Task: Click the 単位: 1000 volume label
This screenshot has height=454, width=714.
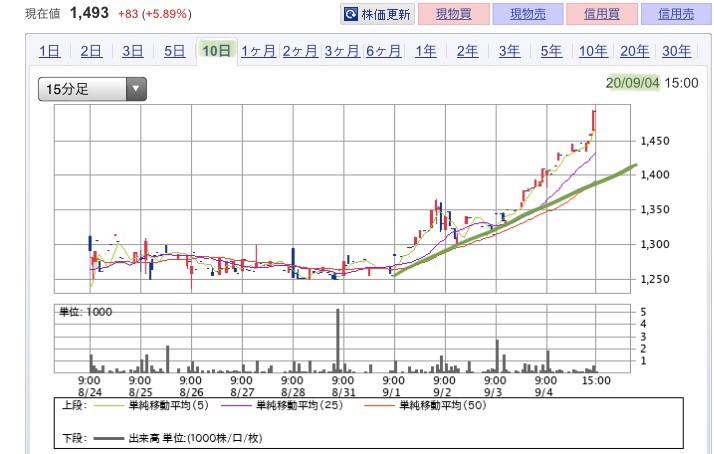Action: (x=86, y=312)
